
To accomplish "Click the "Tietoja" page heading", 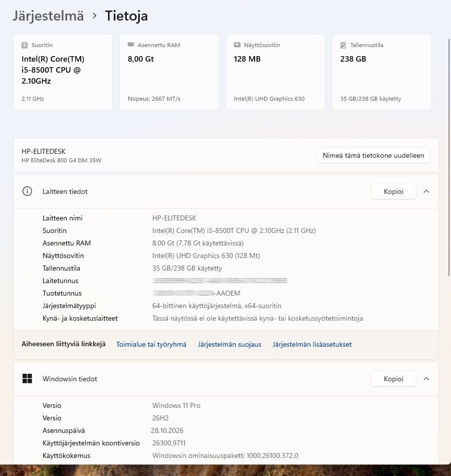I will click(126, 16).
